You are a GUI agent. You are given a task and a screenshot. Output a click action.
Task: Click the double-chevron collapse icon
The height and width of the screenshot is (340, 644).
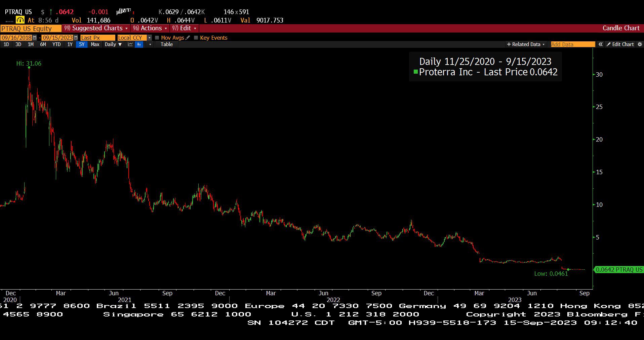tap(600, 44)
